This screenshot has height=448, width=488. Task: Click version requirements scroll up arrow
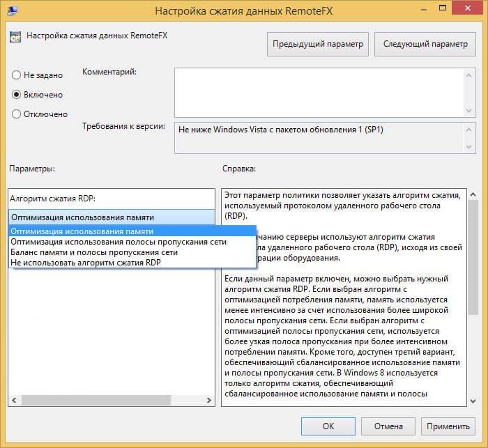pos(469,130)
